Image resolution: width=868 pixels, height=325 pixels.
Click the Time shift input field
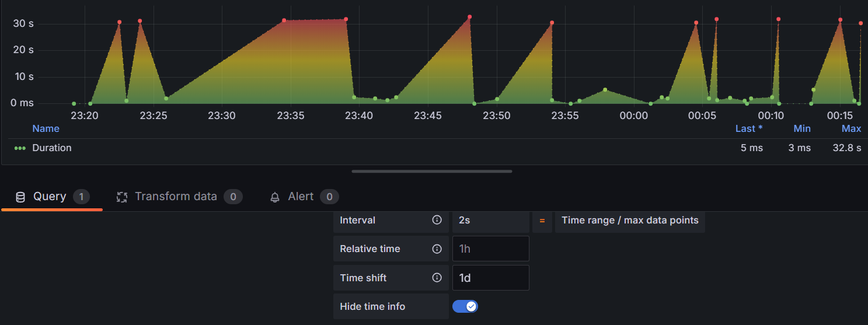(491, 278)
